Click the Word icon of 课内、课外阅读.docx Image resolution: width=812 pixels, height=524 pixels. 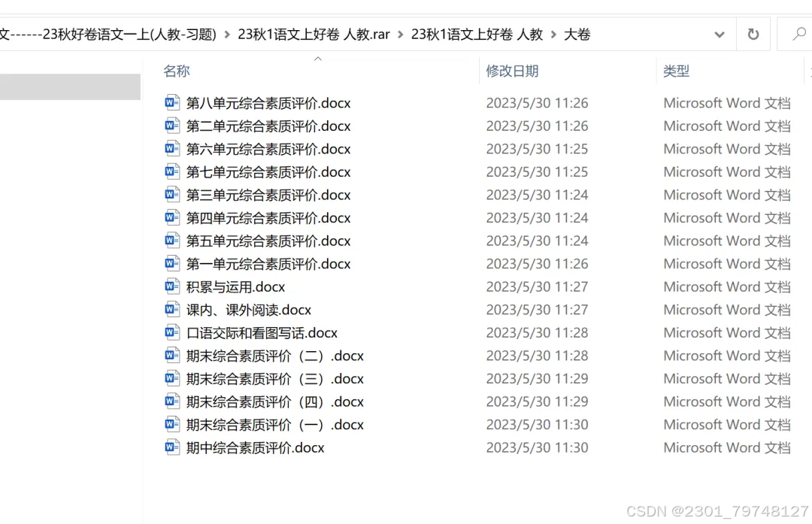point(172,309)
